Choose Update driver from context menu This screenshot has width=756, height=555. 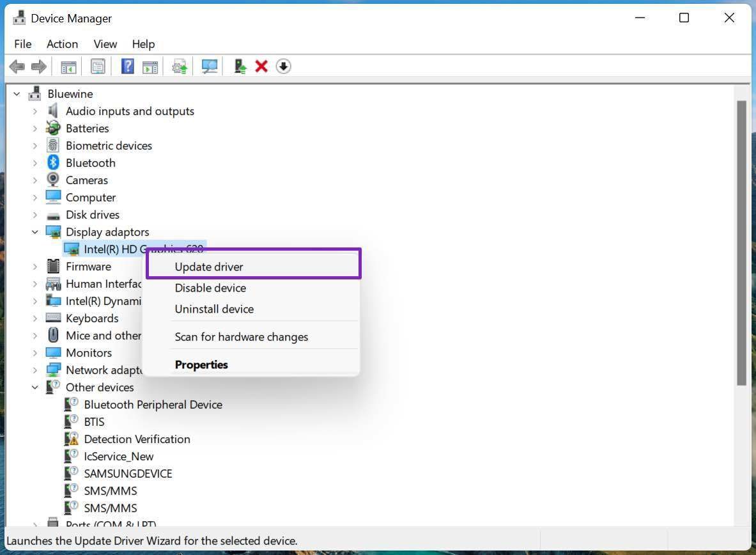click(x=209, y=267)
